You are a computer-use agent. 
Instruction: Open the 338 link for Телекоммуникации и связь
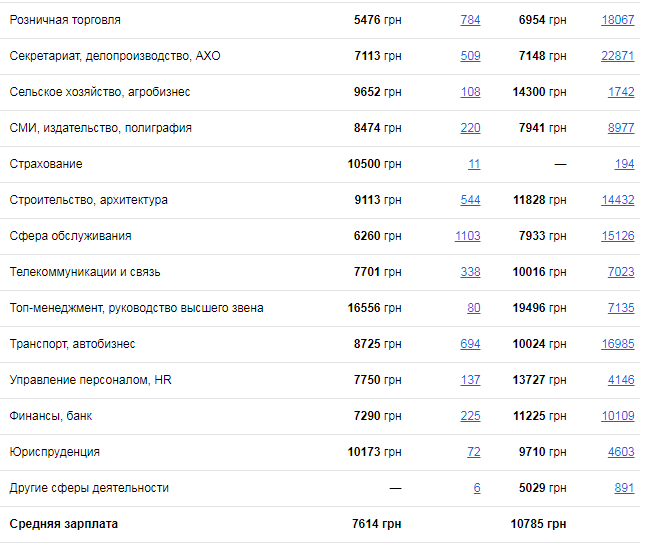pos(470,272)
